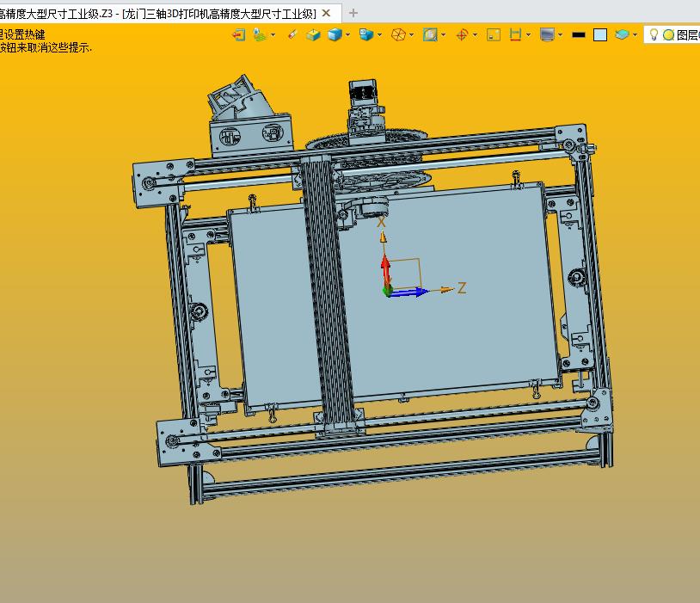Select the blue shaded cube display mode

pos(335,34)
